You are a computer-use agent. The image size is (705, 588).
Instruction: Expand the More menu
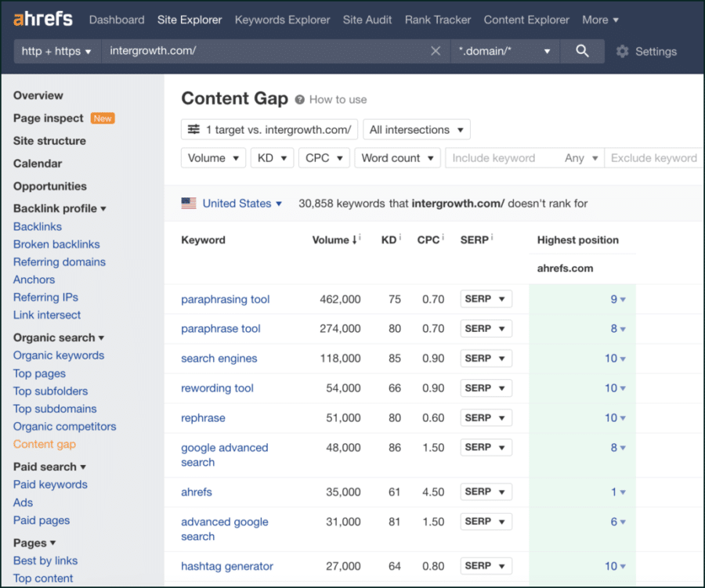tap(600, 20)
